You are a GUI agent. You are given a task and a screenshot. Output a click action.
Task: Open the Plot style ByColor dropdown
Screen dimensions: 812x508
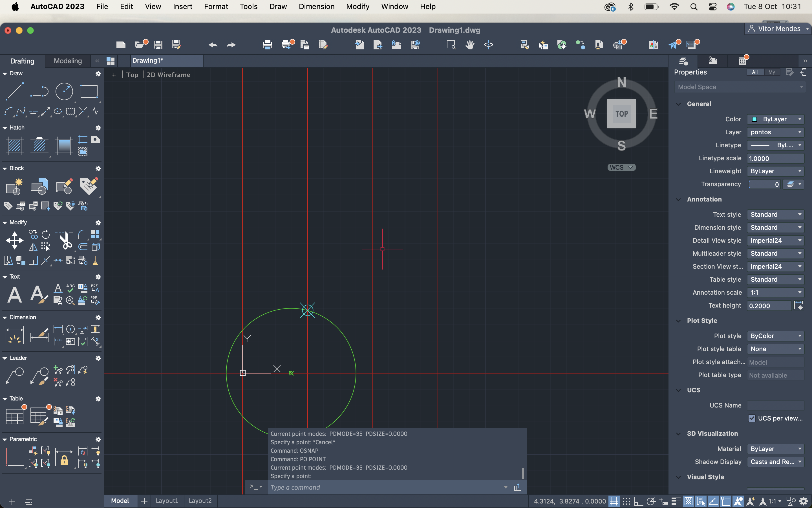point(775,336)
